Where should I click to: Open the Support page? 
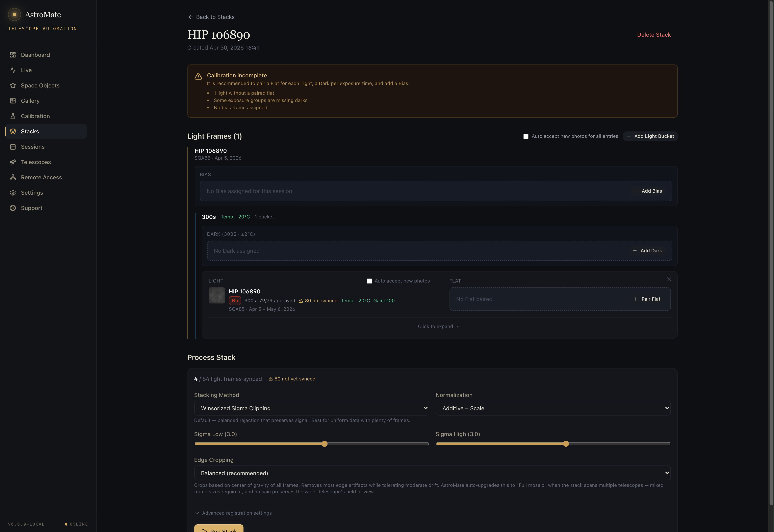[x=46, y=208]
